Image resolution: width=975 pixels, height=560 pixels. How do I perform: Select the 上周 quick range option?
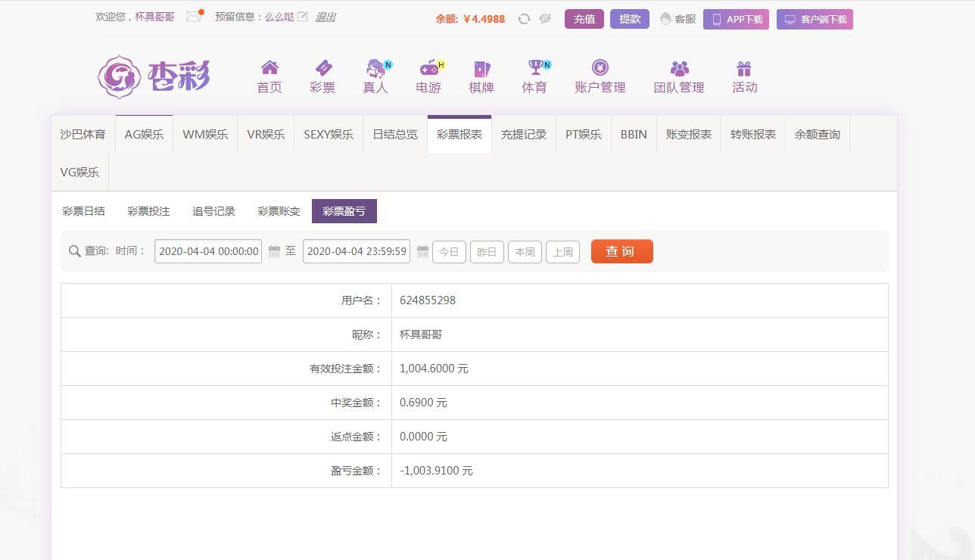click(x=562, y=252)
